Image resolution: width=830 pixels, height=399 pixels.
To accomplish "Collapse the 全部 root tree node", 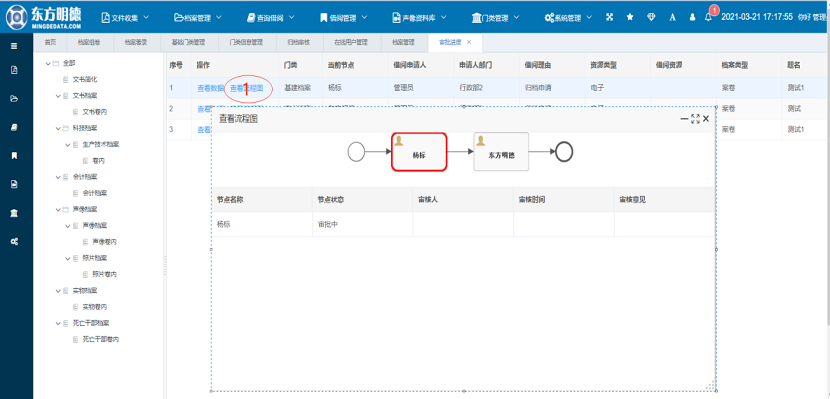I will [x=48, y=63].
